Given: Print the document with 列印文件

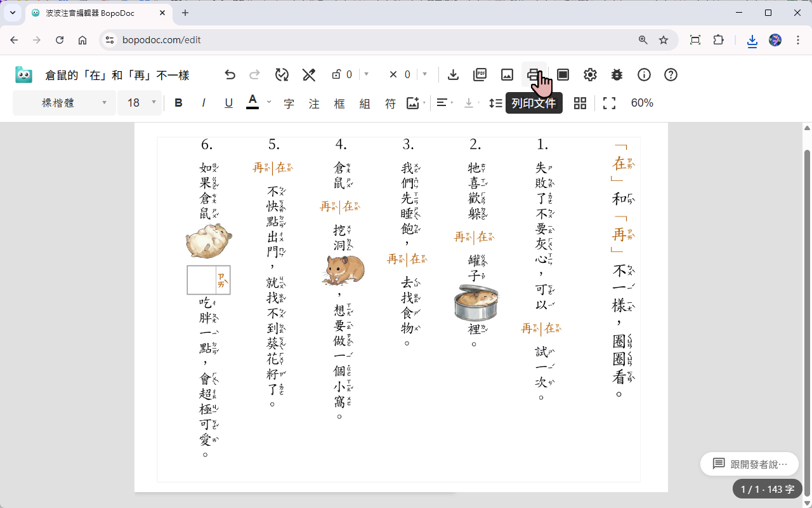Looking at the screenshot, I should 533,74.
